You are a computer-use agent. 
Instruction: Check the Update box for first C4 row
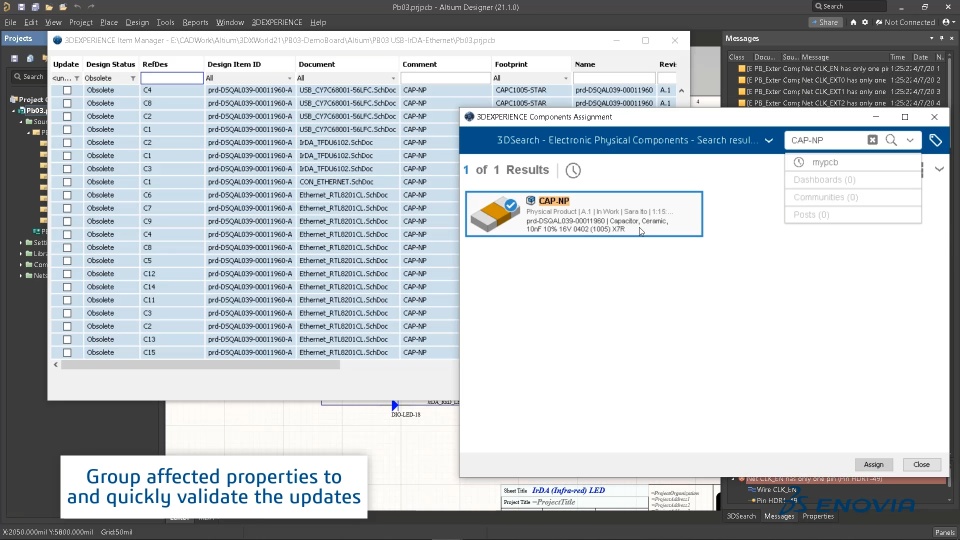click(67, 90)
